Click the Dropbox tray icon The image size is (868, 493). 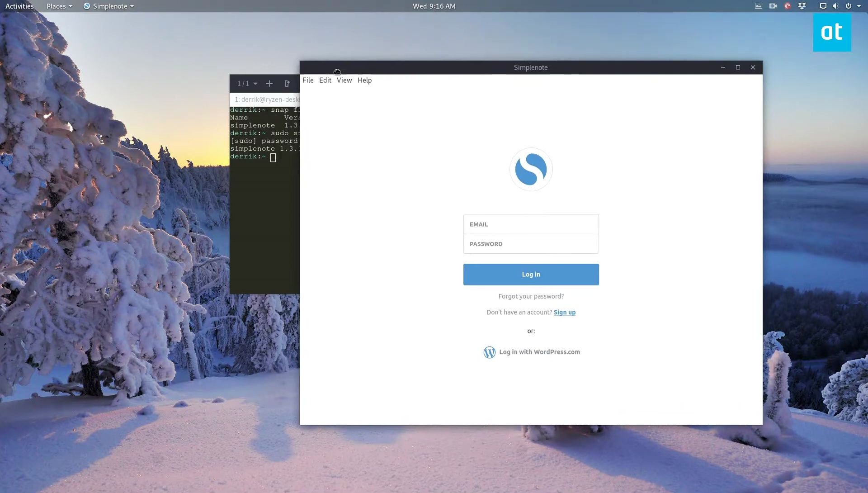click(x=802, y=6)
